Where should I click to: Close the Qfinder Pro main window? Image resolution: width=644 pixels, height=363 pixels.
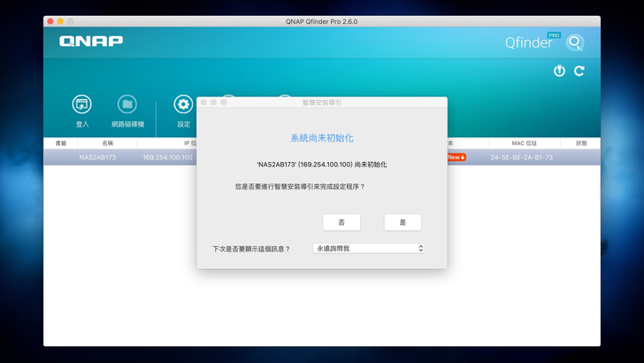point(50,20)
